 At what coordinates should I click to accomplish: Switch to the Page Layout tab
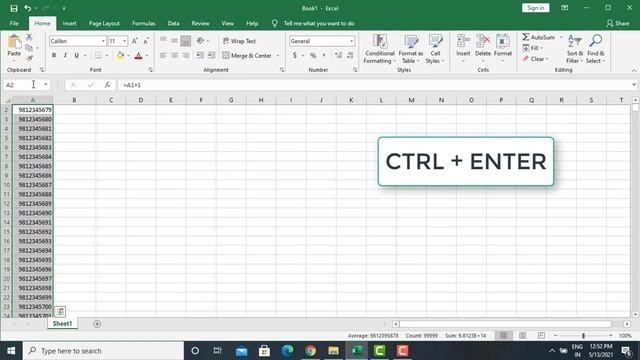(104, 23)
